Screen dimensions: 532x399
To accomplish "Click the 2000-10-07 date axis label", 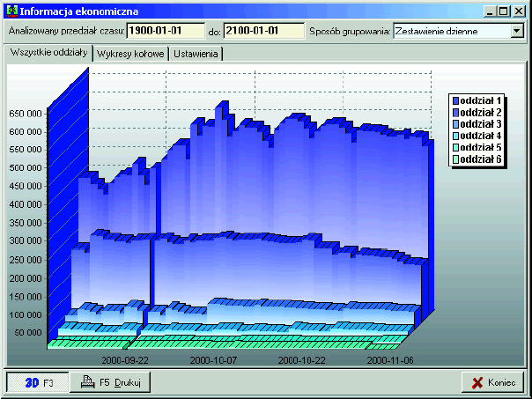I will [212, 359].
